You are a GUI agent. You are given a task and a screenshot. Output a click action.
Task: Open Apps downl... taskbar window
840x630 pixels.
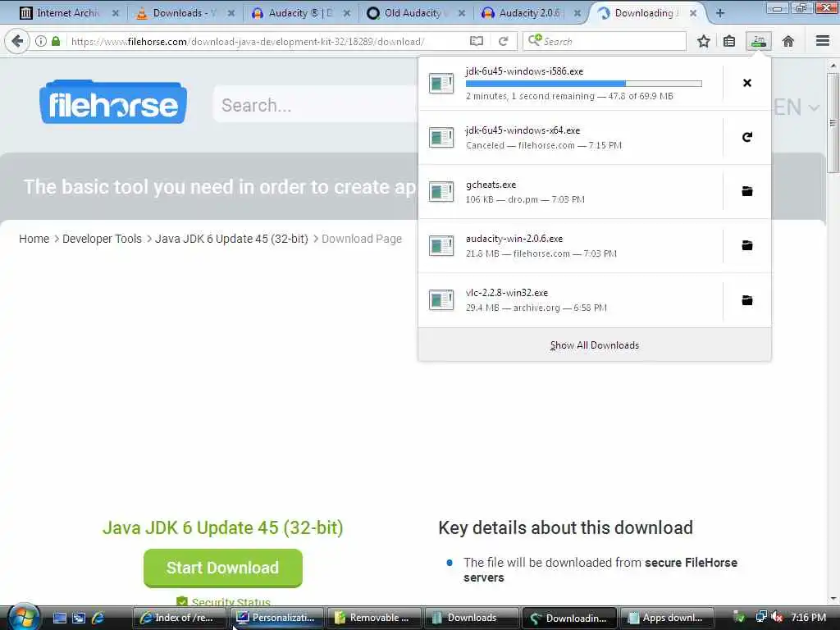666,618
